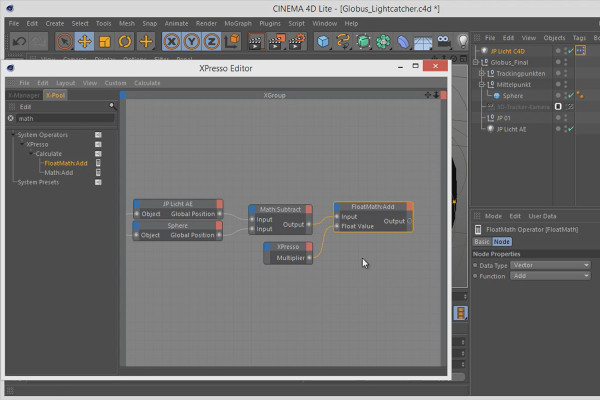Open the Edit menu in the main menu bar
600x400 pixels.
[32, 23]
